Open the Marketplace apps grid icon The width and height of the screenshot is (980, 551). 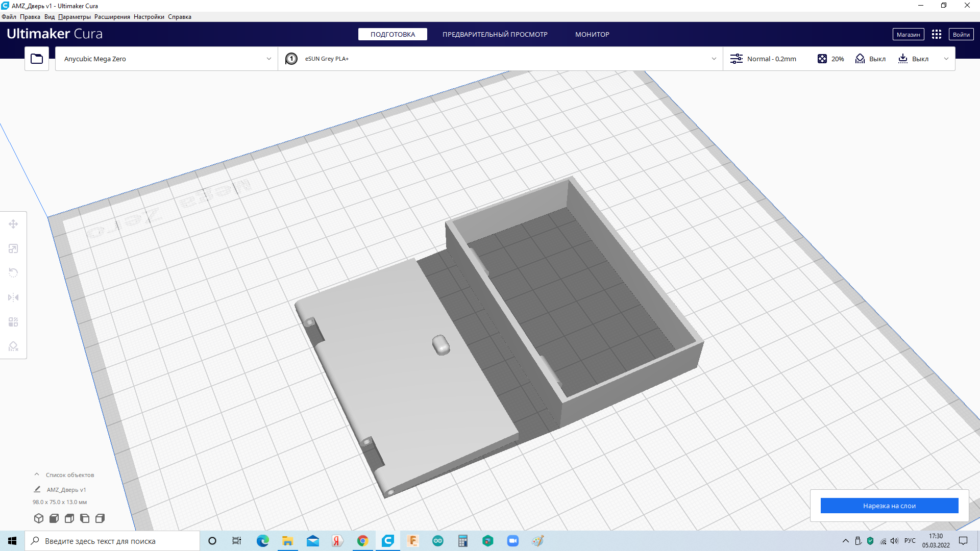[936, 34]
